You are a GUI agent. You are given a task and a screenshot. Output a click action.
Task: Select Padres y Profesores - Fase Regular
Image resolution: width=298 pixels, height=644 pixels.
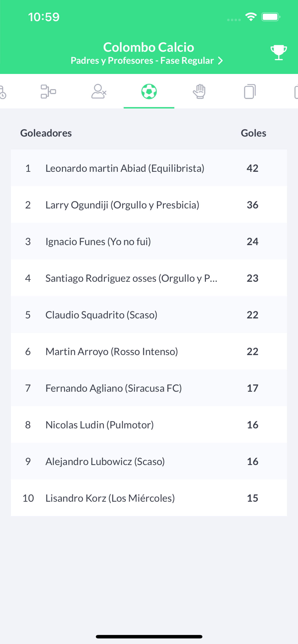pyautogui.click(x=142, y=61)
